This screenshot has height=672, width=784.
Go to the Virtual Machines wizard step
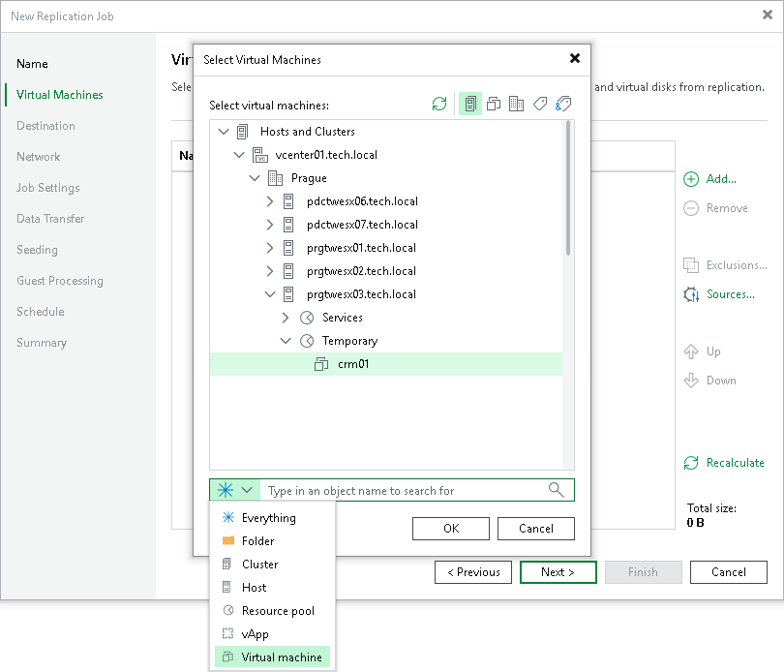(x=59, y=95)
